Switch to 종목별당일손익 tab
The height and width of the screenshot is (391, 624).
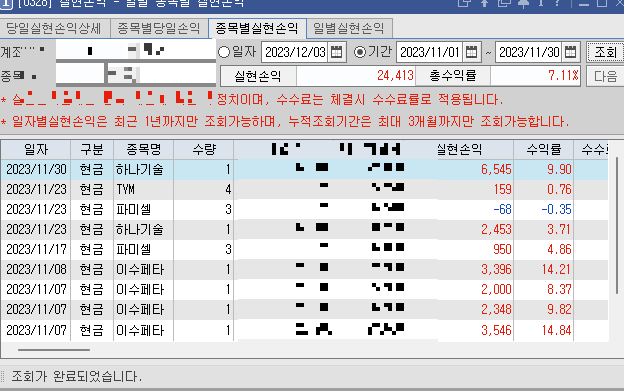(159, 28)
